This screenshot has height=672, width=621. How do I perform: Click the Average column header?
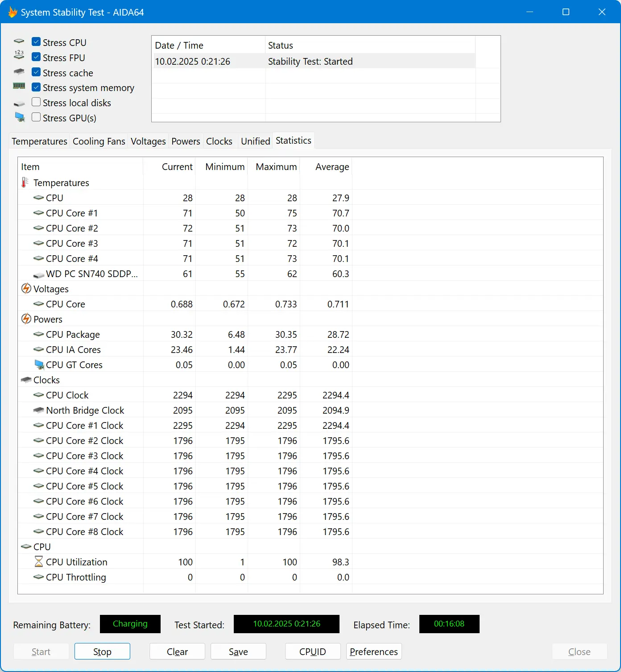pos(326,166)
